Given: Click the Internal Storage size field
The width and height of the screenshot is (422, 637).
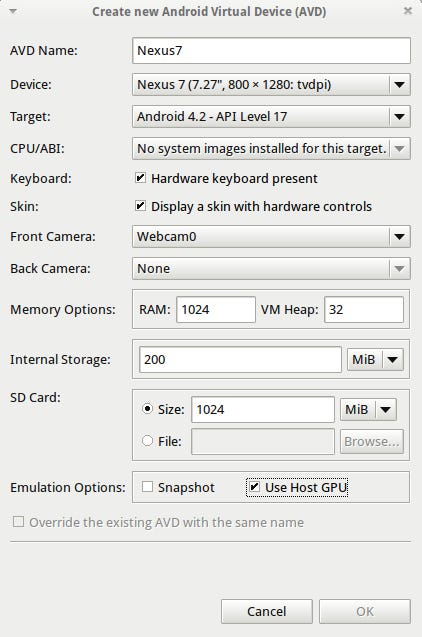Looking at the screenshot, I should tap(240, 360).
